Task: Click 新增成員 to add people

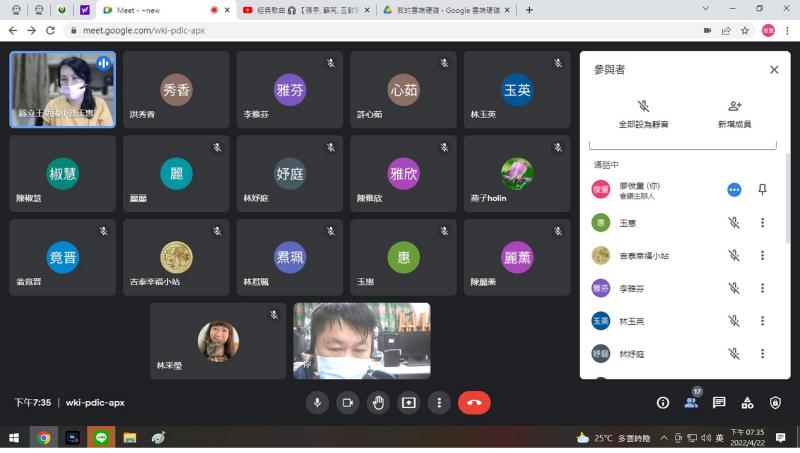Action: (734, 113)
